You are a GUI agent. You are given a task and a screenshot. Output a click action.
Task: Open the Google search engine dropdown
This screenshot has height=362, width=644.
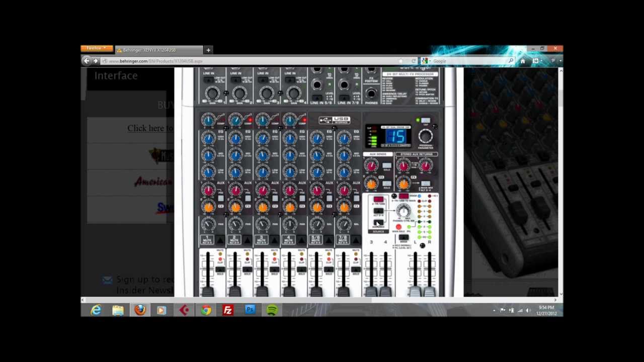tap(426, 61)
